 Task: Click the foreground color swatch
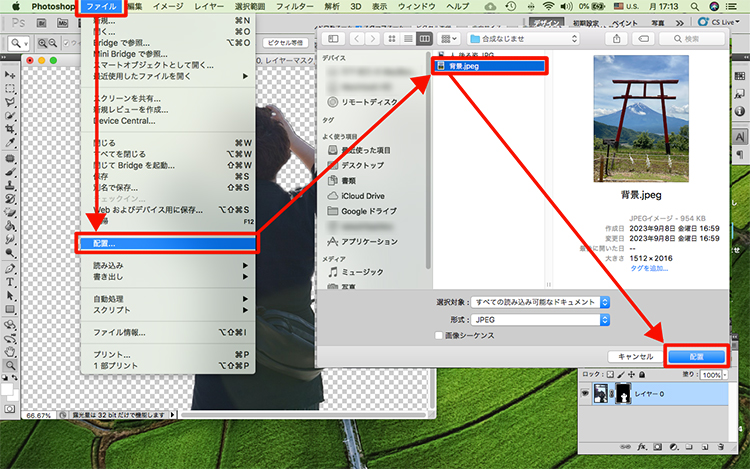7,389
